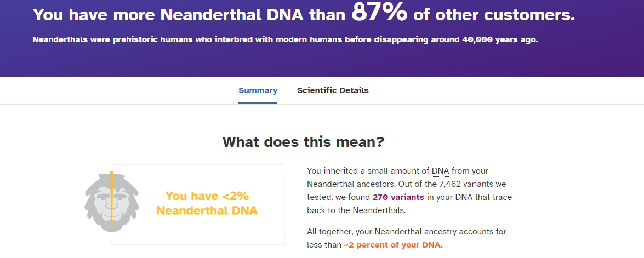Image resolution: width=644 pixels, height=258 pixels.
Task: Click the yellow 'You have <2%' text
Action: point(207,196)
